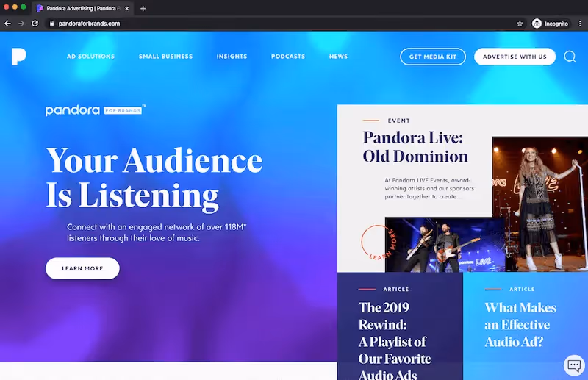
Task: Click the singer photo on stage
Action: click(x=540, y=204)
